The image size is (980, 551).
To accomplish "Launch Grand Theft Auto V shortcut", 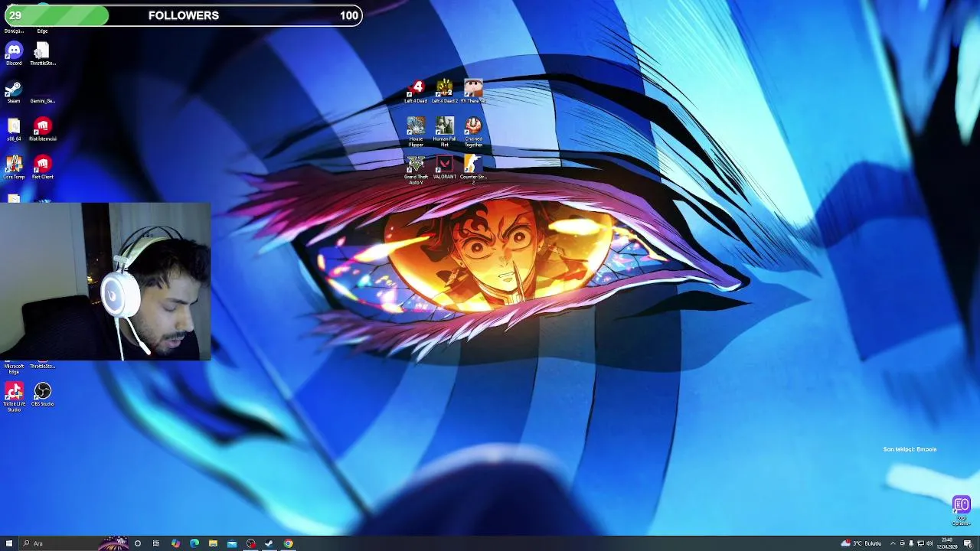I will tap(416, 170).
